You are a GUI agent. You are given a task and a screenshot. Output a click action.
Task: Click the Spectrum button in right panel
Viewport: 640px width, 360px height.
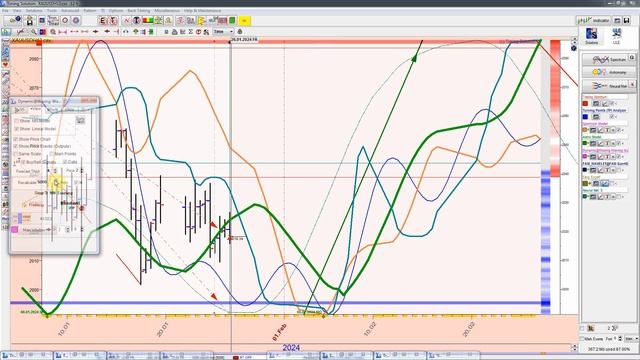[x=609, y=59]
